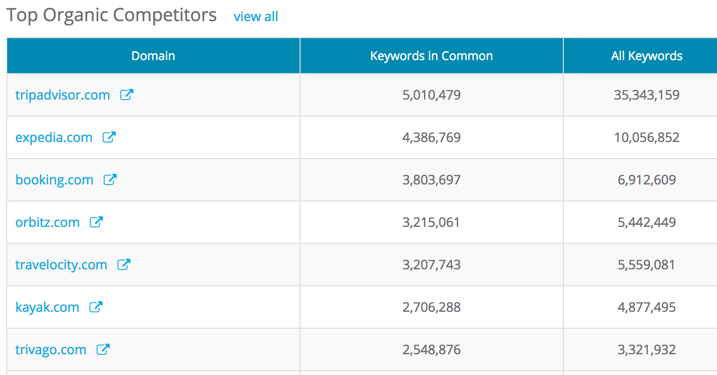The height and width of the screenshot is (375, 717).
Task: Select the 5,010,479 keywords in common cell
Action: click(x=432, y=95)
